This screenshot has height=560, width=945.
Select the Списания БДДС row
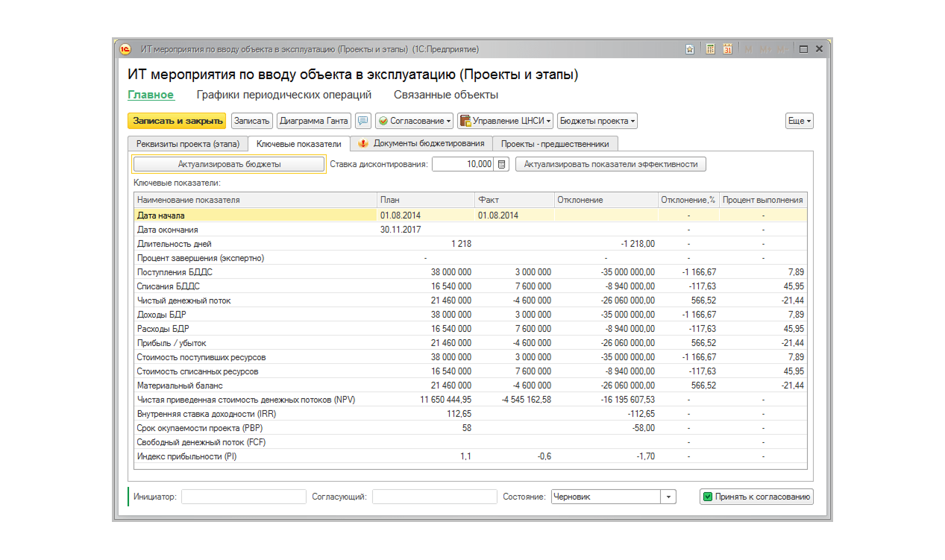point(471,286)
